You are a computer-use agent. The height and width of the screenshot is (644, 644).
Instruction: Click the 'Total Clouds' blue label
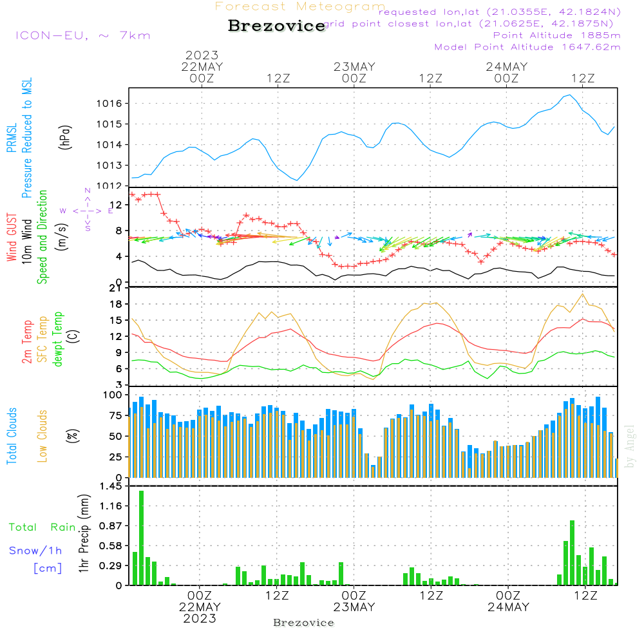click(12, 436)
